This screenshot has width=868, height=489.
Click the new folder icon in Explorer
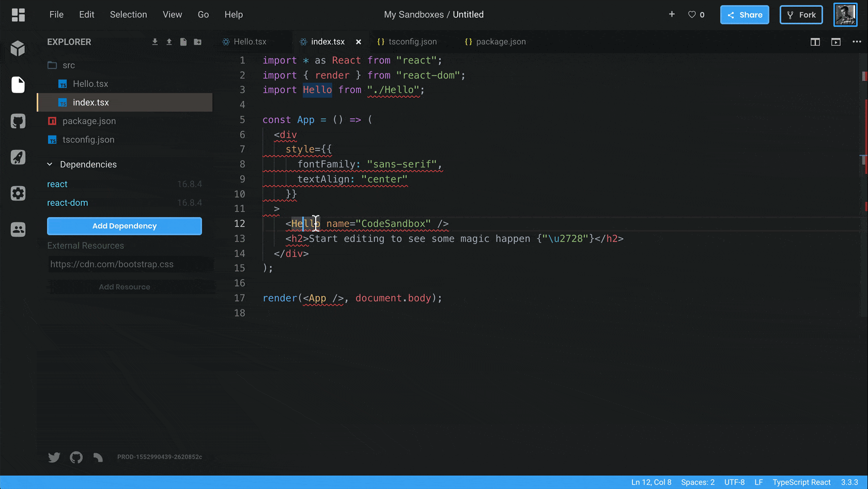click(x=197, y=42)
